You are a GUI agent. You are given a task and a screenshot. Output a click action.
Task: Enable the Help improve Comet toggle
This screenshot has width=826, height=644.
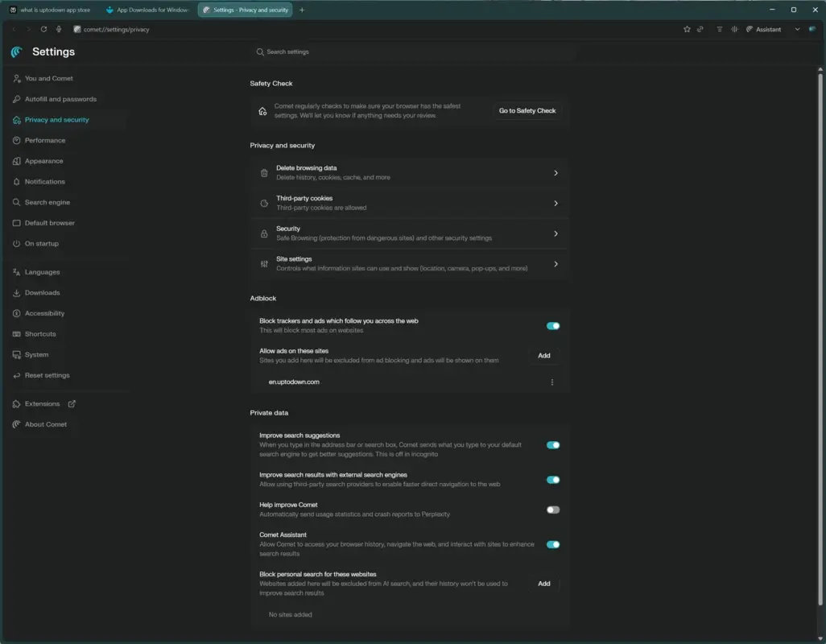click(553, 509)
